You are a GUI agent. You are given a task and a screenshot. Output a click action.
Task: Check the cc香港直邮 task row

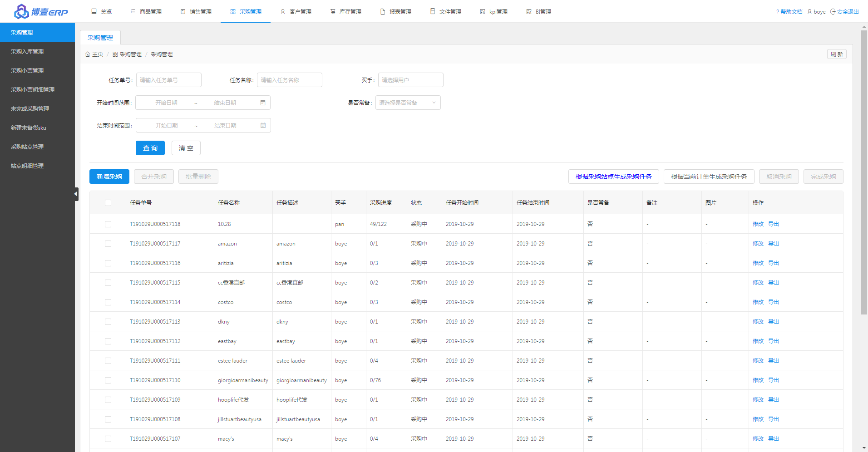click(x=108, y=283)
